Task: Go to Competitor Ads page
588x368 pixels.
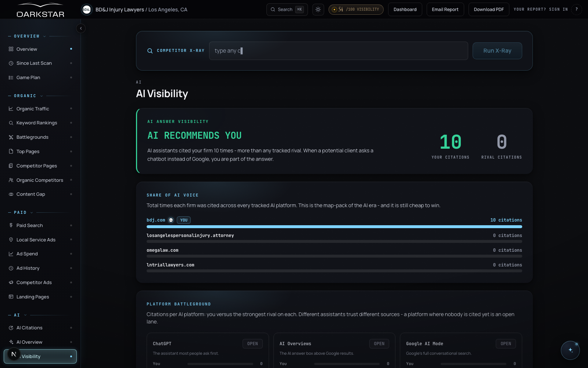Action: coord(40,282)
